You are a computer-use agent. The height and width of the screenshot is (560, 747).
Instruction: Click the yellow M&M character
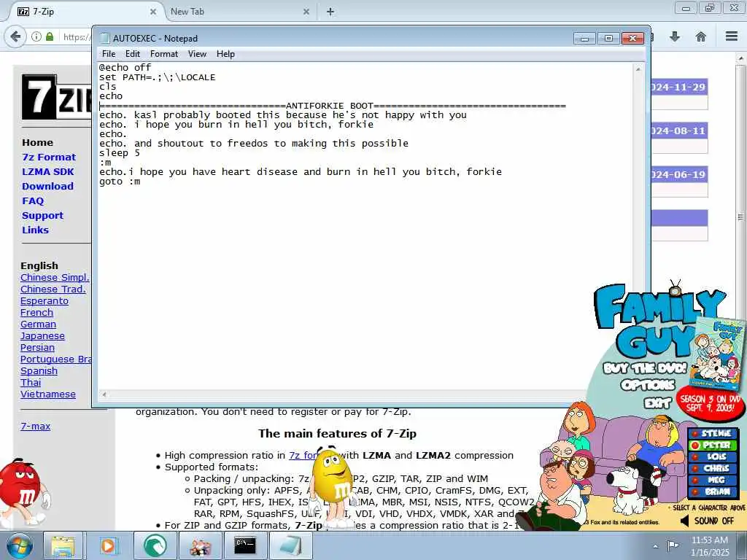333,486
